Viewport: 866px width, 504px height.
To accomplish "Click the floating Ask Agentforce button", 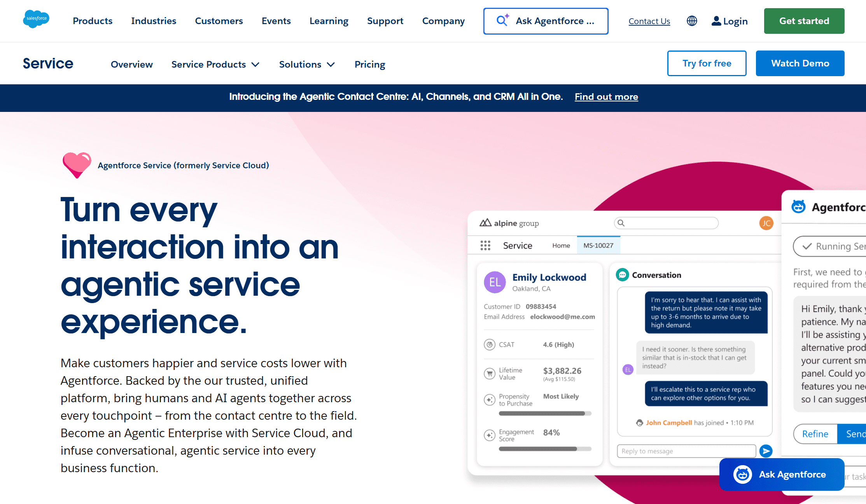I will [x=782, y=474].
